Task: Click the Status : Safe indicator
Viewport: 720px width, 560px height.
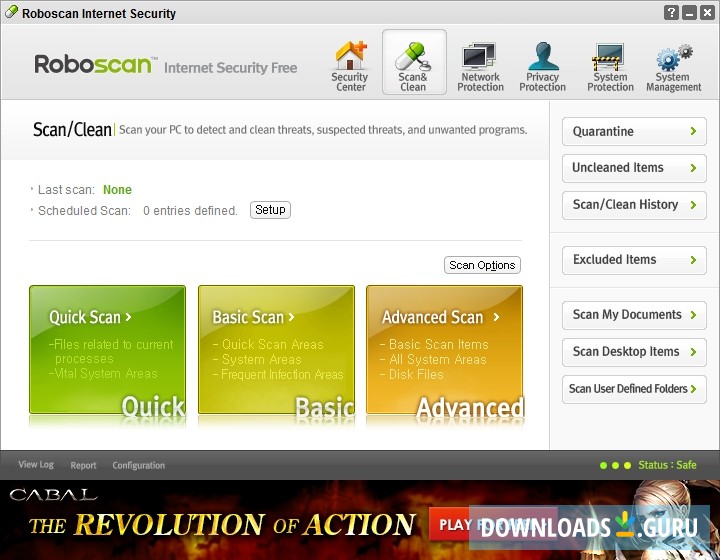Action: (x=667, y=465)
